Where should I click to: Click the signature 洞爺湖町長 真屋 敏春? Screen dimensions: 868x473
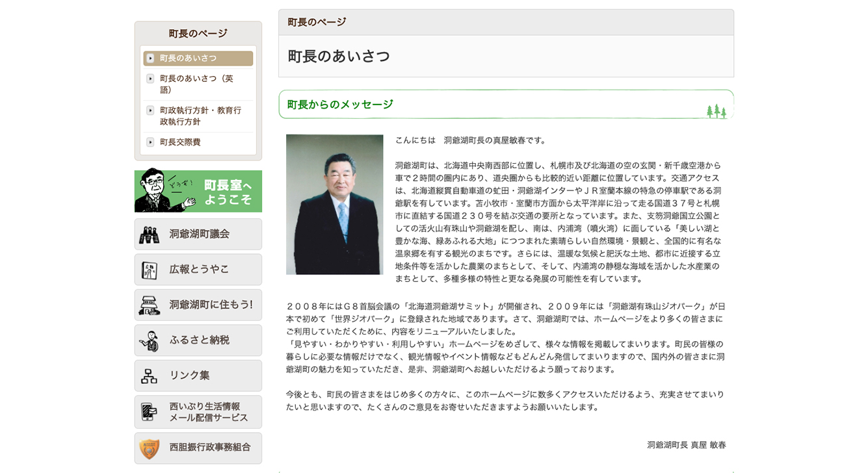coord(687,445)
